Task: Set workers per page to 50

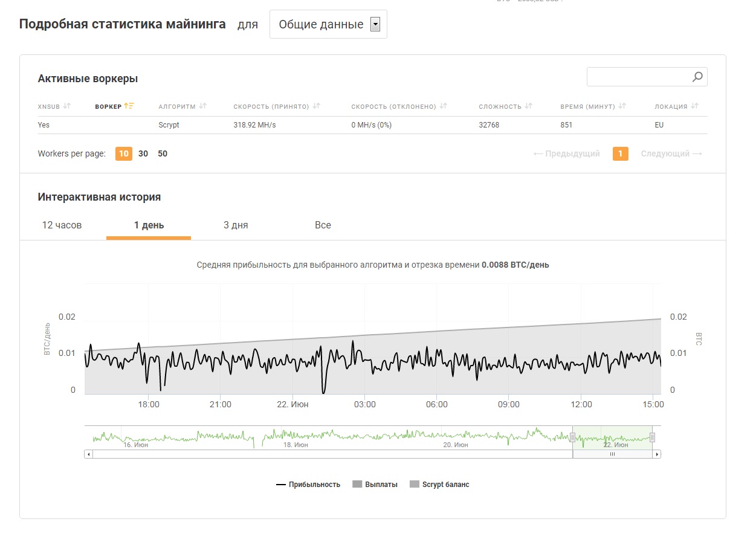Action: click(163, 153)
